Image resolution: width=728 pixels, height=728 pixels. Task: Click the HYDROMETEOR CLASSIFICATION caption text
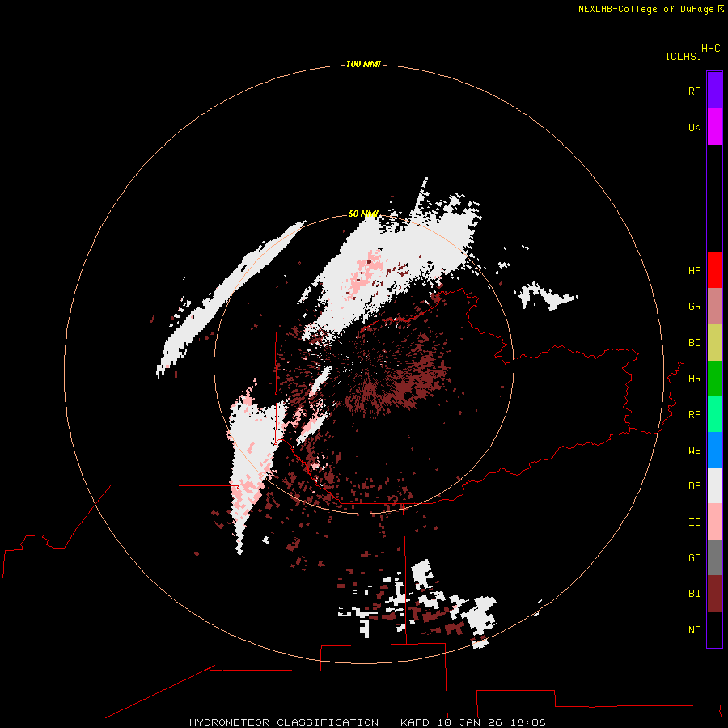[x=284, y=722]
